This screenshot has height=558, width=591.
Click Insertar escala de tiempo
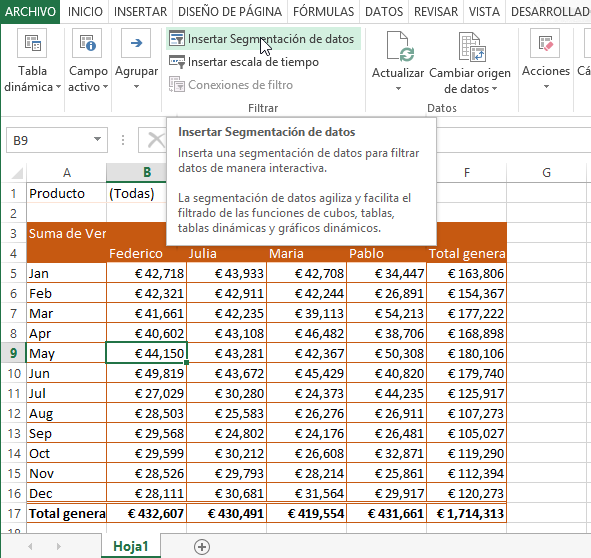(x=244, y=62)
